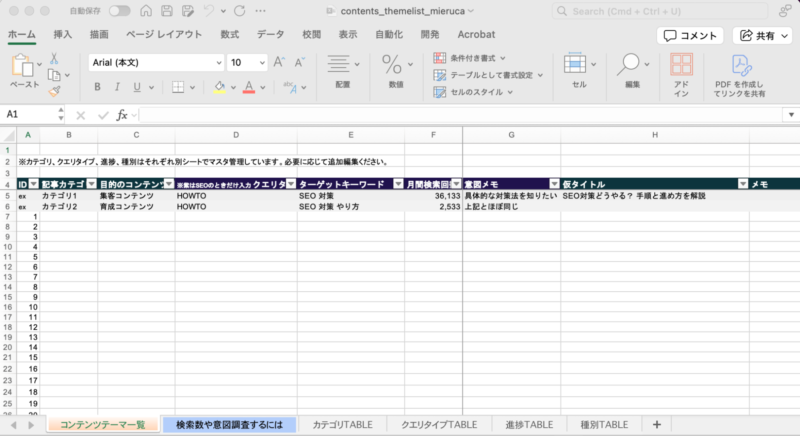Apply italic formatting
Viewport: 800px width, 436px height.
pos(118,87)
